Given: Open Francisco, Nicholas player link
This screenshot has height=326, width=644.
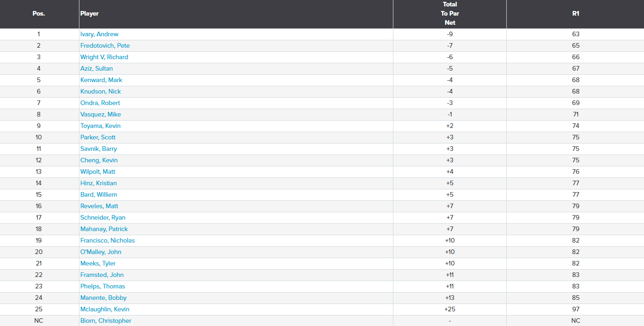Looking at the screenshot, I should [107, 241].
